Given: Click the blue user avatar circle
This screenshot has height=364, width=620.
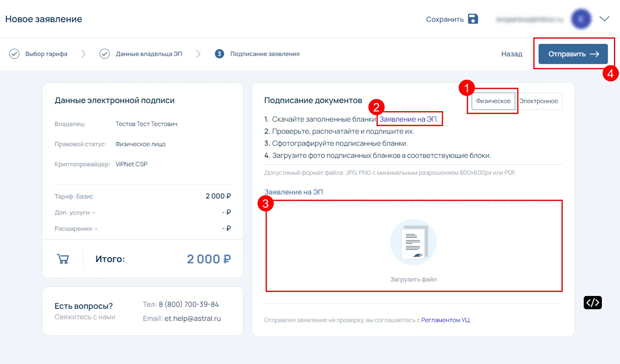Looking at the screenshot, I should [581, 19].
